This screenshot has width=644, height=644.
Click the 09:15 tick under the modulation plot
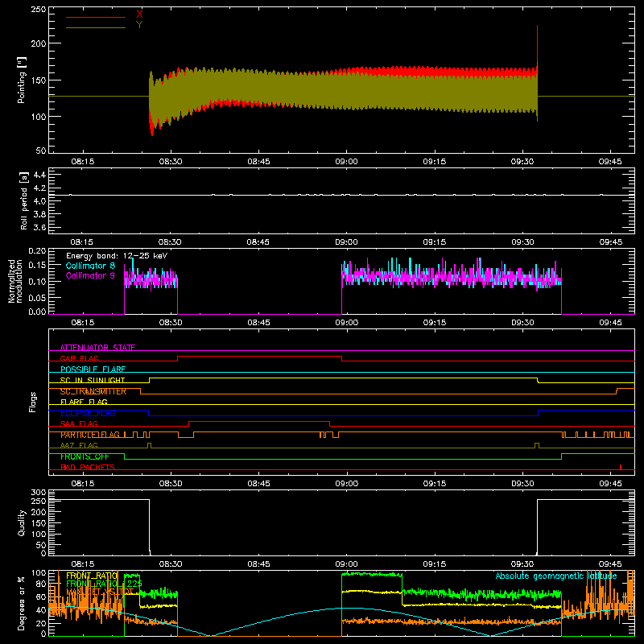point(435,323)
